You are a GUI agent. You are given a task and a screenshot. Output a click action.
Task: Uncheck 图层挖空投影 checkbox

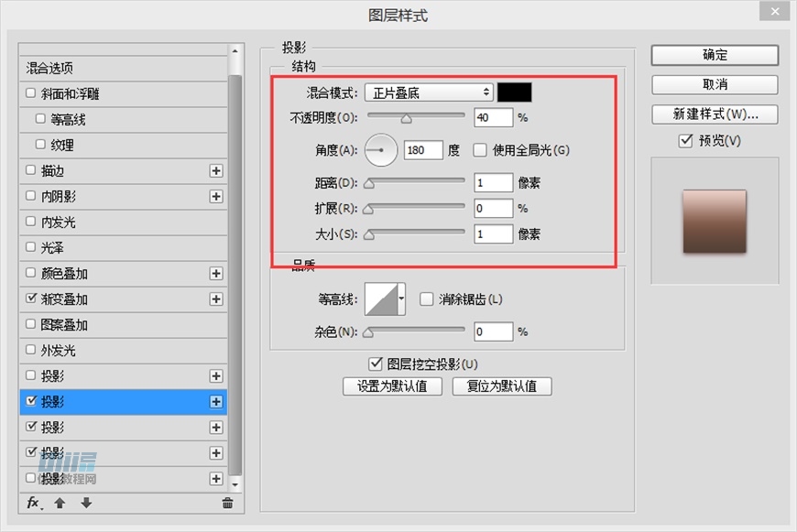coord(375,364)
